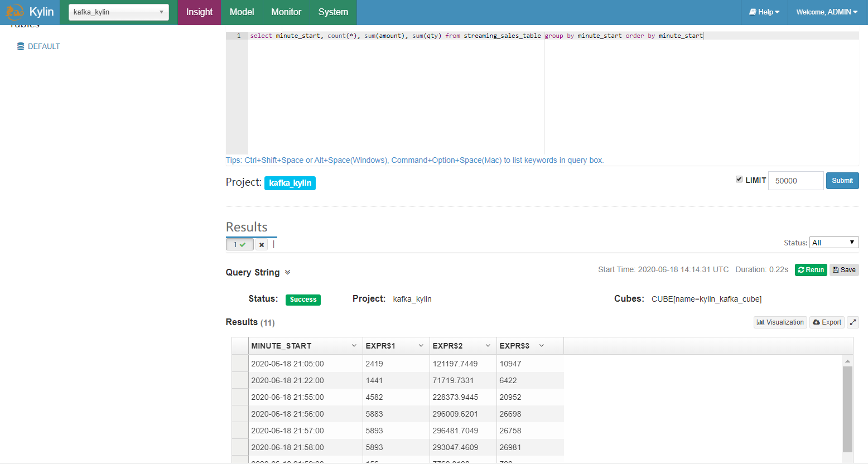Click the CUBE[name=kylin_kafka_cube] text
Image resolution: width=868 pixels, height=464 pixels.
point(706,299)
